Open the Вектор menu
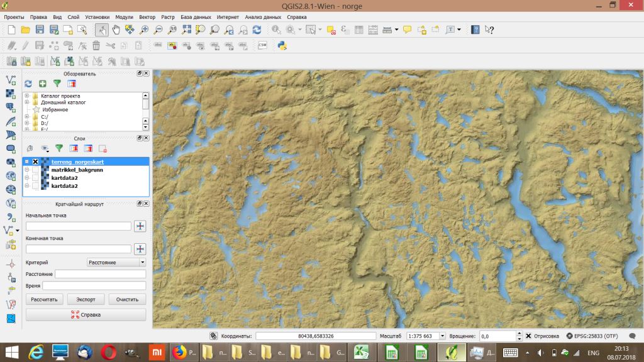The image size is (644, 362). (147, 17)
